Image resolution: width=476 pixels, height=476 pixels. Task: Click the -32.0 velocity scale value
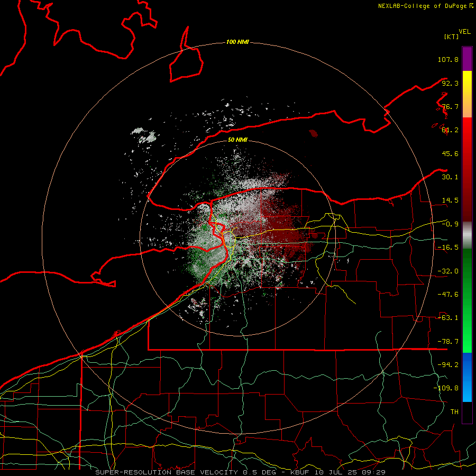point(448,271)
